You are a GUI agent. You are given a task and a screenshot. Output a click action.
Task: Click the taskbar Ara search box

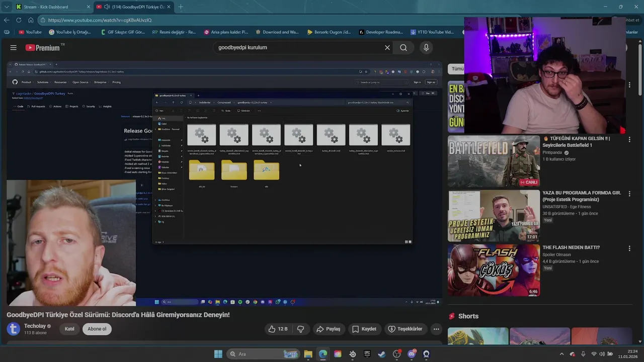(x=263, y=354)
